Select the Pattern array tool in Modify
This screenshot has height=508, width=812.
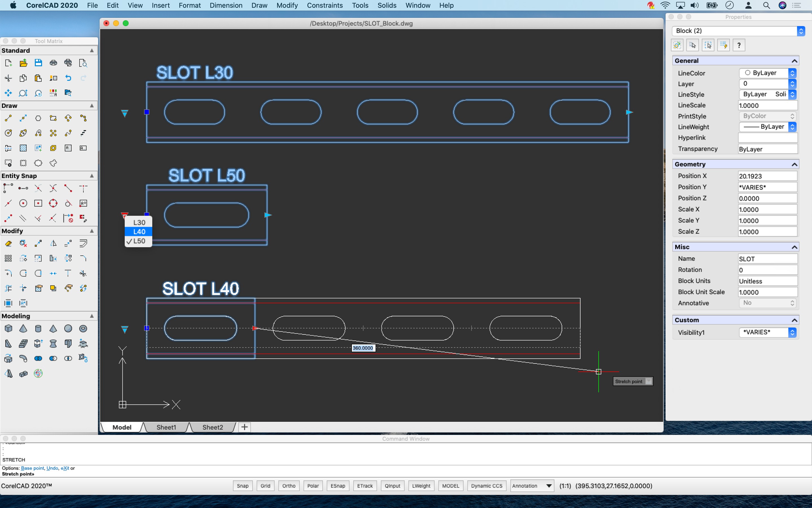(x=8, y=258)
